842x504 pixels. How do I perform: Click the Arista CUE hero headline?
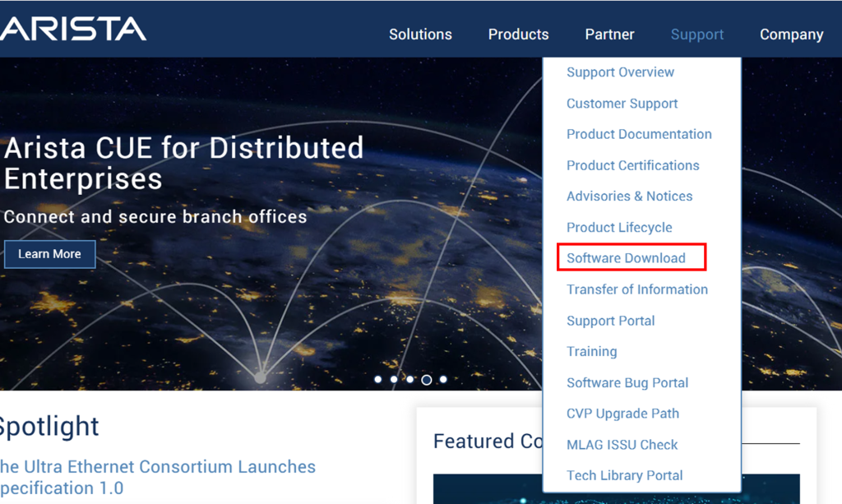pyautogui.click(x=183, y=163)
